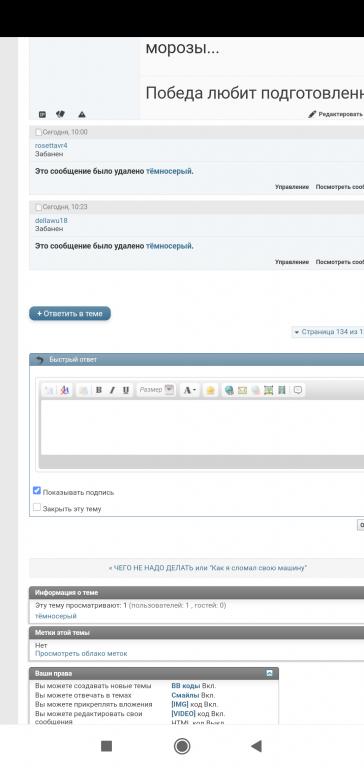
Task: Tick the checkbox on the dellawu18 post
Action: pyautogui.click(x=38, y=207)
